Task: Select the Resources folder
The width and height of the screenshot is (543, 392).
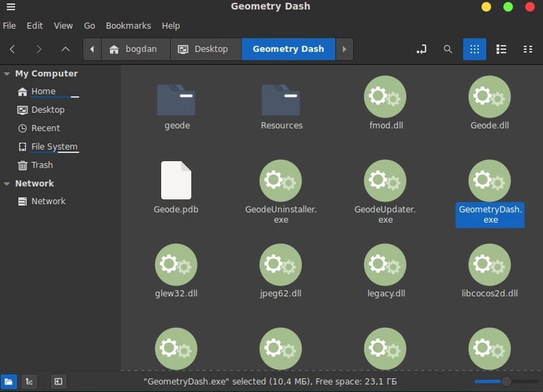Action: click(281, 100)
